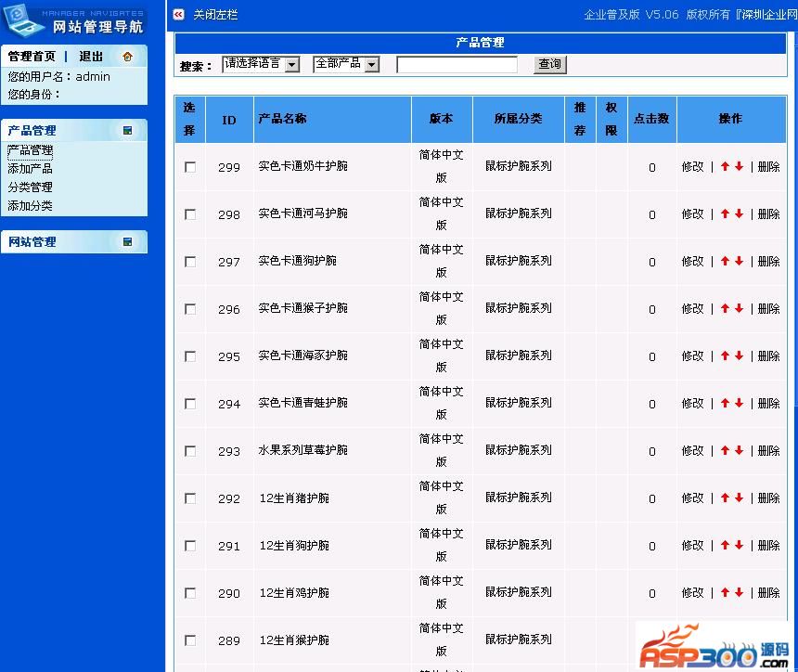Move product 295 up with red arrow
Image resolution: width=798 pixels, height=672 pixels.
point(726,355)
